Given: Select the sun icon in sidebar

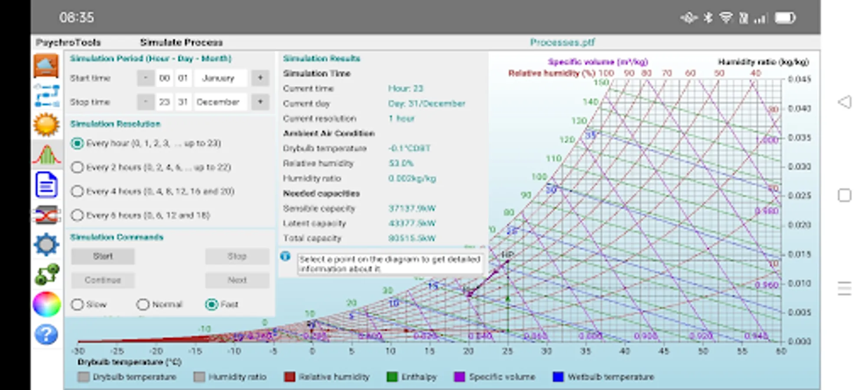Looking at the screenshot, I should click(x=46, y=125).
